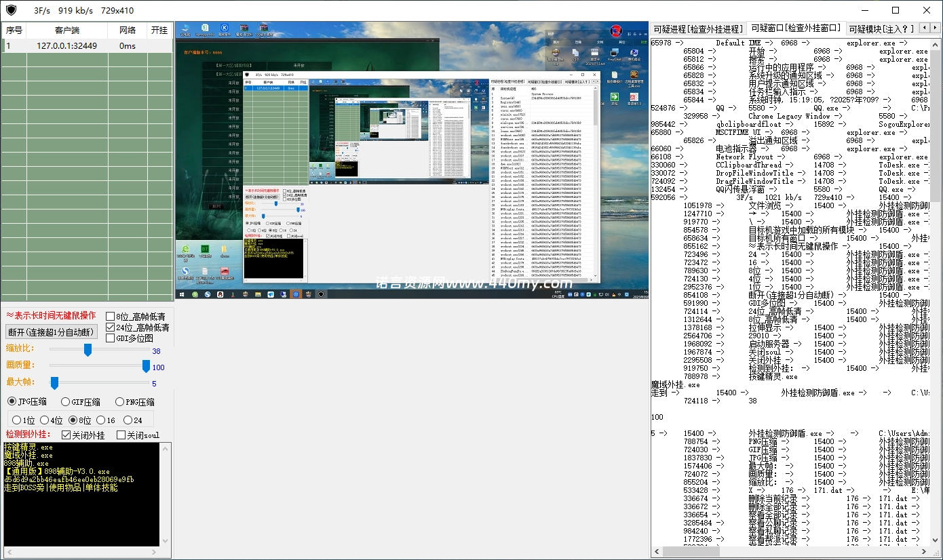The image size is (943, 560).
Task: Click scroll-down arrow in the black detection log
Action: pyautogui.click(x=164, y=541)
